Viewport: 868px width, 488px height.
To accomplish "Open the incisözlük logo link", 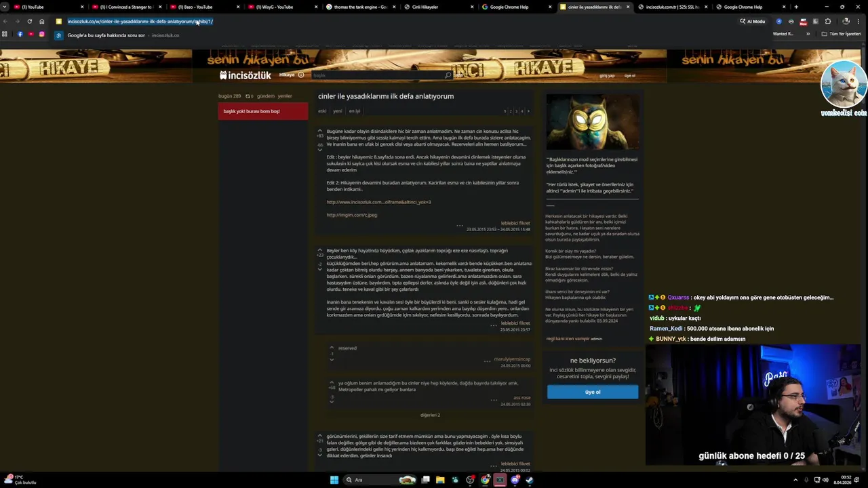I will (x=245, y=75).
